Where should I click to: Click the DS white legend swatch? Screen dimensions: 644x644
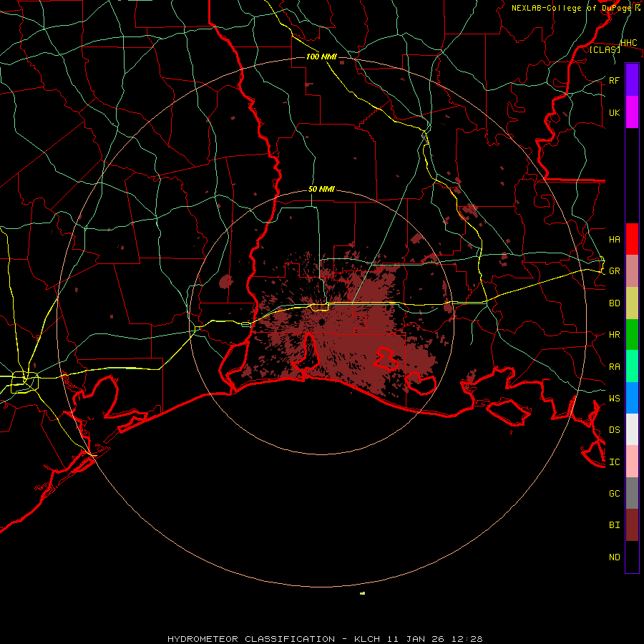[632, 429]
